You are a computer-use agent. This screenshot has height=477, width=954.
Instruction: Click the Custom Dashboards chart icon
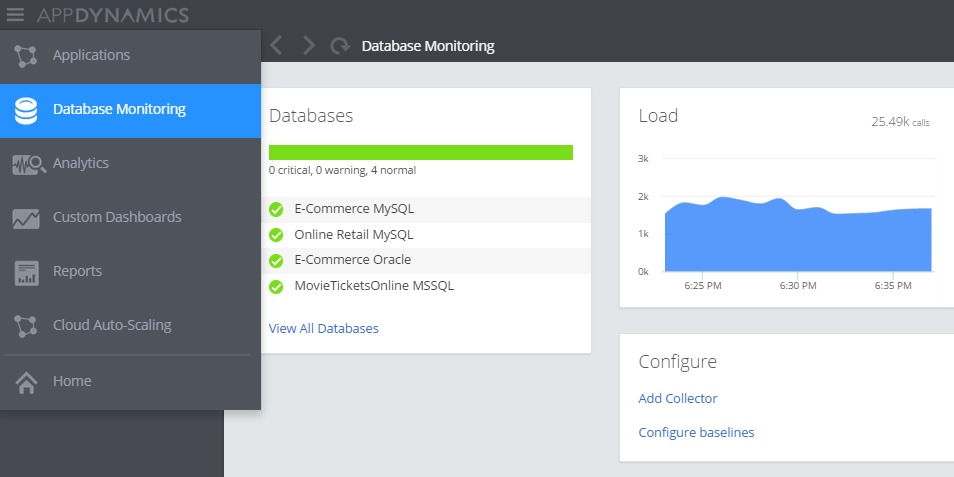point(26,218)
